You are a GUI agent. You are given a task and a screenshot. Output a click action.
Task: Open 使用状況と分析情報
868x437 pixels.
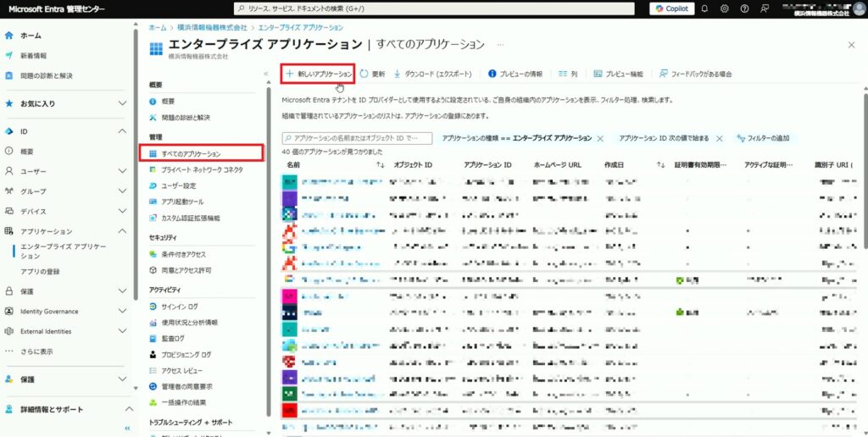click(x=189, y=323)
